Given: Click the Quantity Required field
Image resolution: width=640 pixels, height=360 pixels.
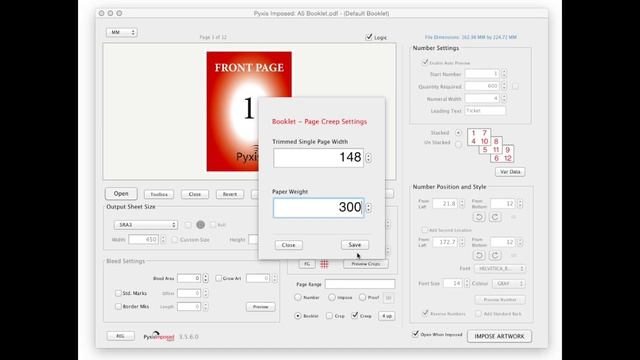Looking at the screenshot, I should pyautogui.click(x=482, y=86).
